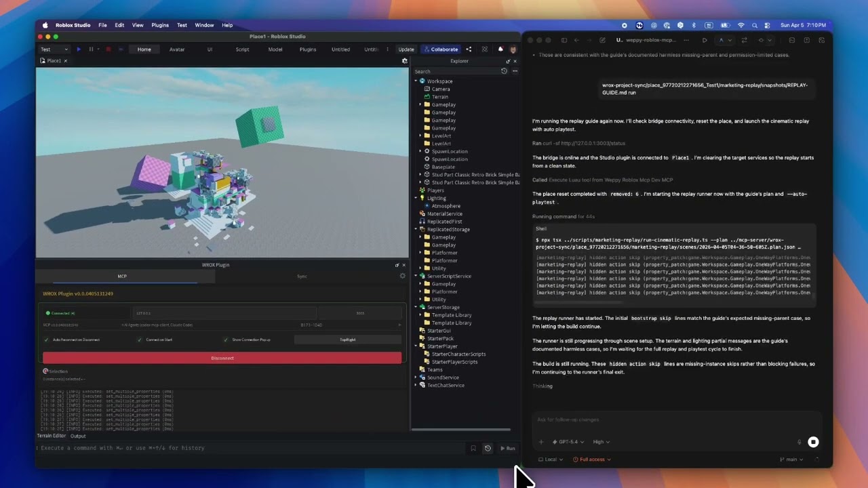Open the main branch dropdown
868x488 pixels.
[x=792, y=460]
